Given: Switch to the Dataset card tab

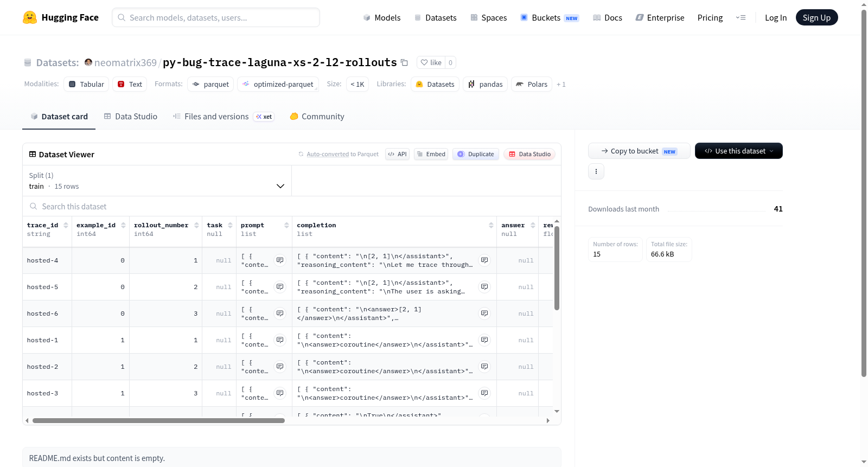Looking at the screenshot, I should tap(59, 116).
